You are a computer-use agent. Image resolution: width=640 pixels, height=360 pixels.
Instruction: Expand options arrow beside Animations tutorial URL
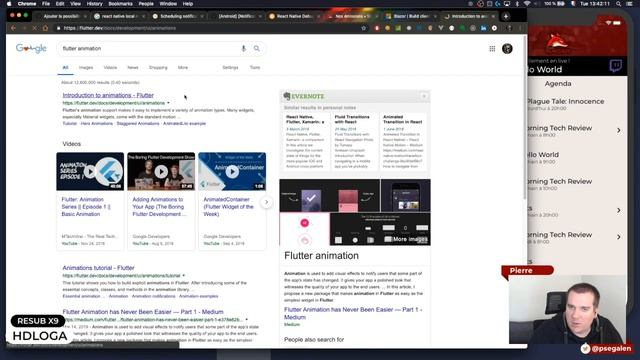tap(184, 276)
